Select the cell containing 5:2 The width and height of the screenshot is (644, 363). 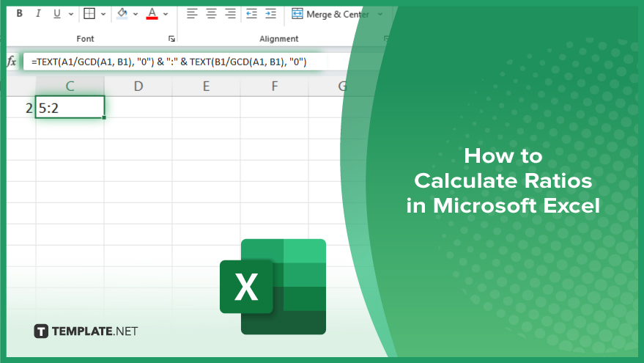pos(70,107)
